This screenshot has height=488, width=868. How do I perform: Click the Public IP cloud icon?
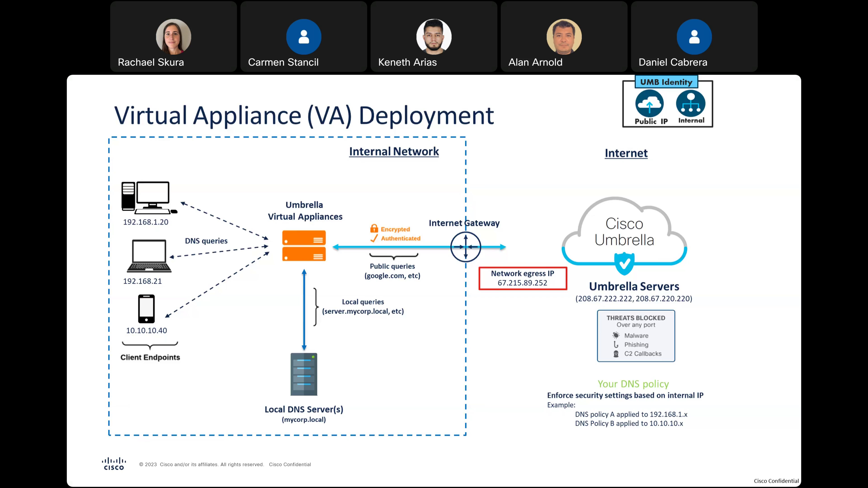(x=650, y=104)
